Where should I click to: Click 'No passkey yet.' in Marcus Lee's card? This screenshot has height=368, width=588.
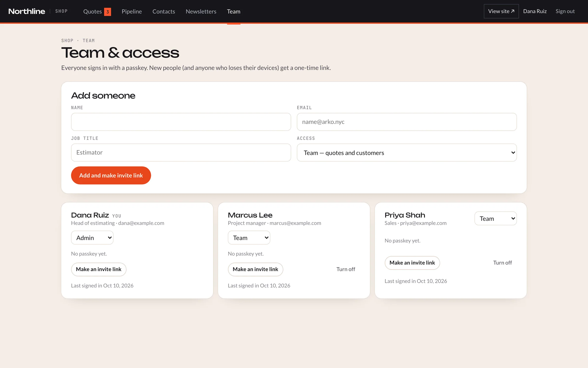[246, 254]
